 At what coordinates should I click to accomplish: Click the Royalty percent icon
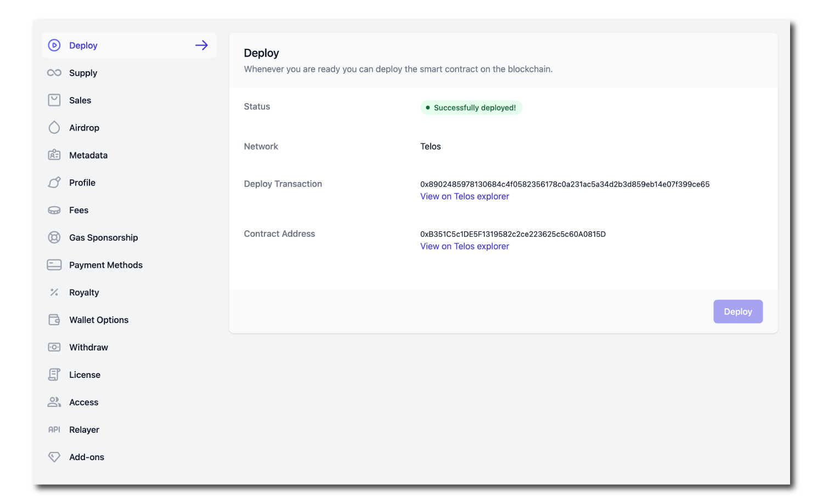[54, 292]
